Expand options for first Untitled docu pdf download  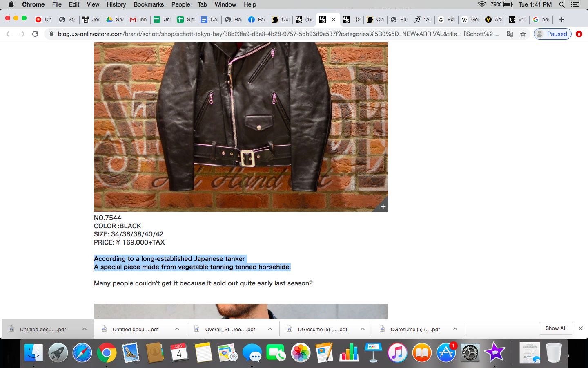click(84, 329)
